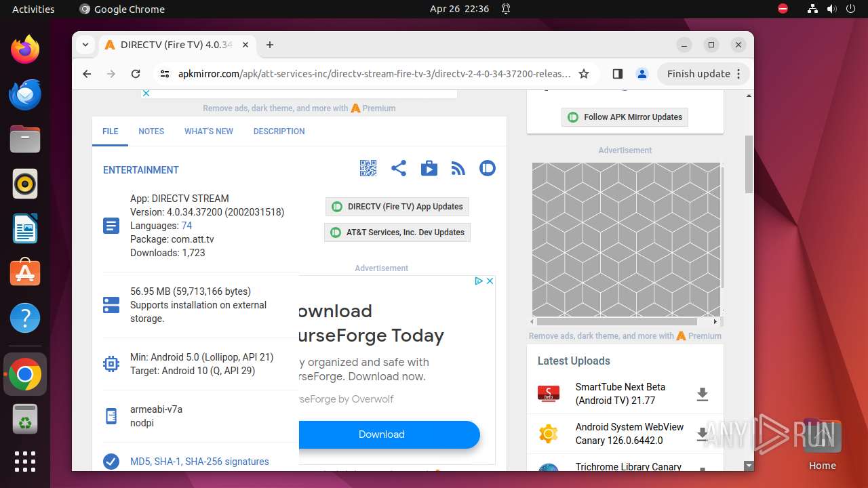Viewport: 868px width, 488px height.
Task: Open a new browser tab
Action: point(270,45)
